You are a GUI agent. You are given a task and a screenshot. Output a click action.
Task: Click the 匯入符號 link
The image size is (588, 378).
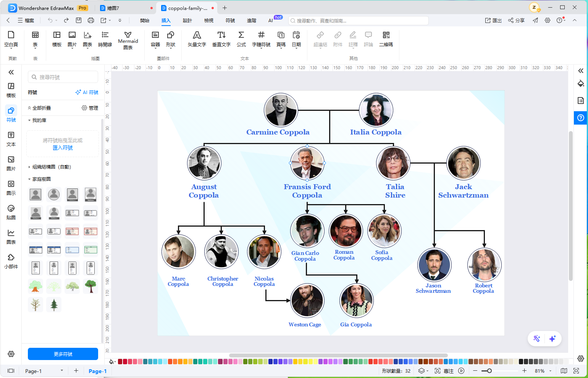[63, 148]
